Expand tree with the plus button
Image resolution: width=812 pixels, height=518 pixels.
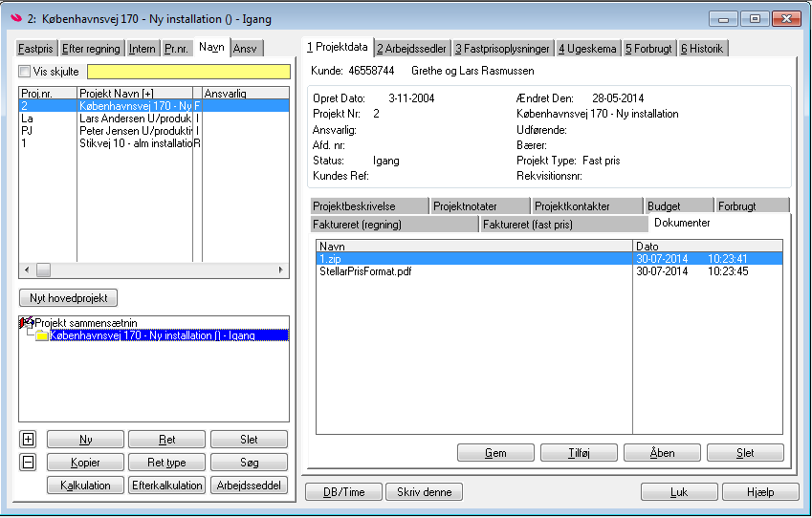coord(28,440)
